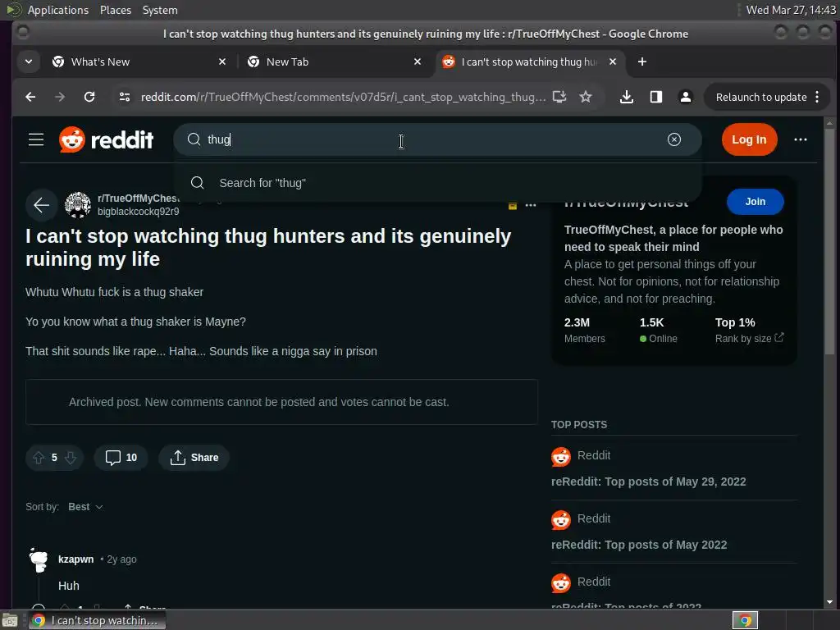Switch to the What's New tab
The height and width of the screenshot is (630, 840).
[138, 62]
